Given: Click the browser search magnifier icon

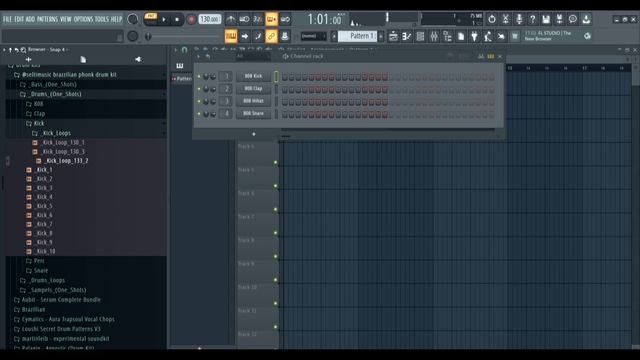Looking at the screenshot, I should 23,50.
